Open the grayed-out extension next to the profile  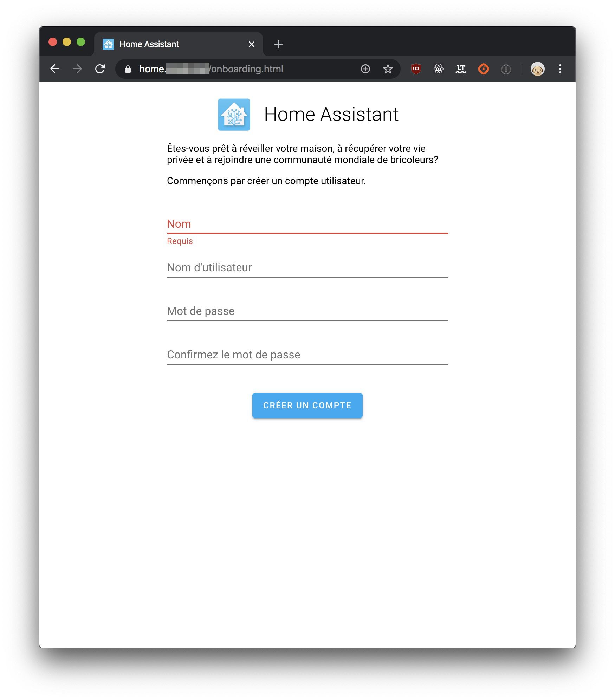[506, 69]
